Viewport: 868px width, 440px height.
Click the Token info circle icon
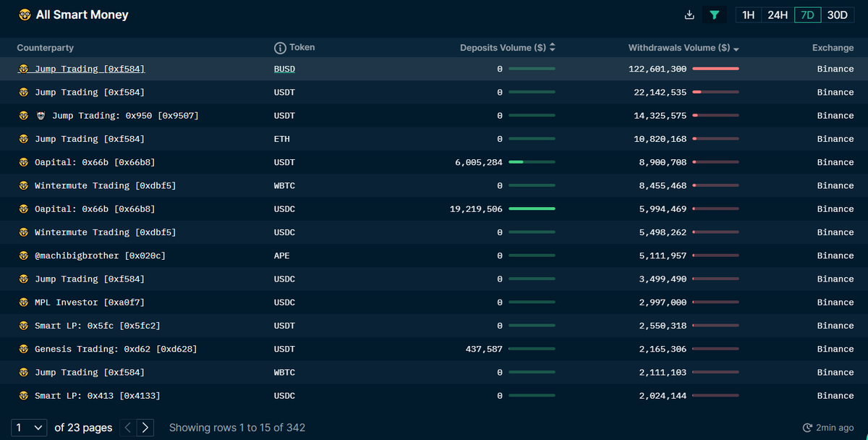click(280, 48)
